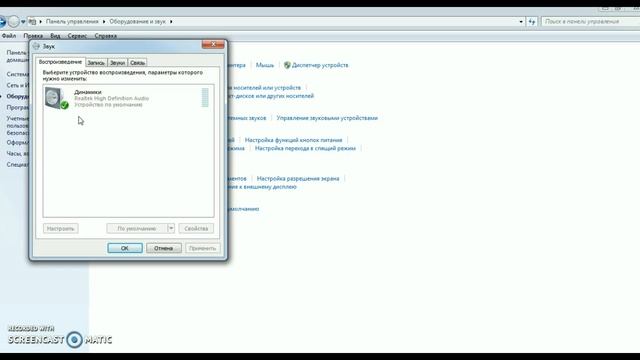Open the По умолчанию dropdown arrow
Viewport: 640px width, 360px height.
click(x=171, y=228)
